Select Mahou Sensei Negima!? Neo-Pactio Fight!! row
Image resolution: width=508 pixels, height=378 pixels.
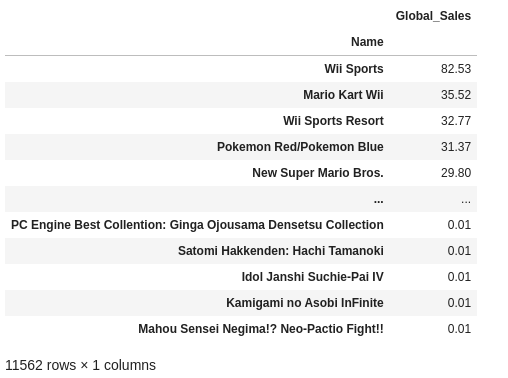tap(241, 329)
